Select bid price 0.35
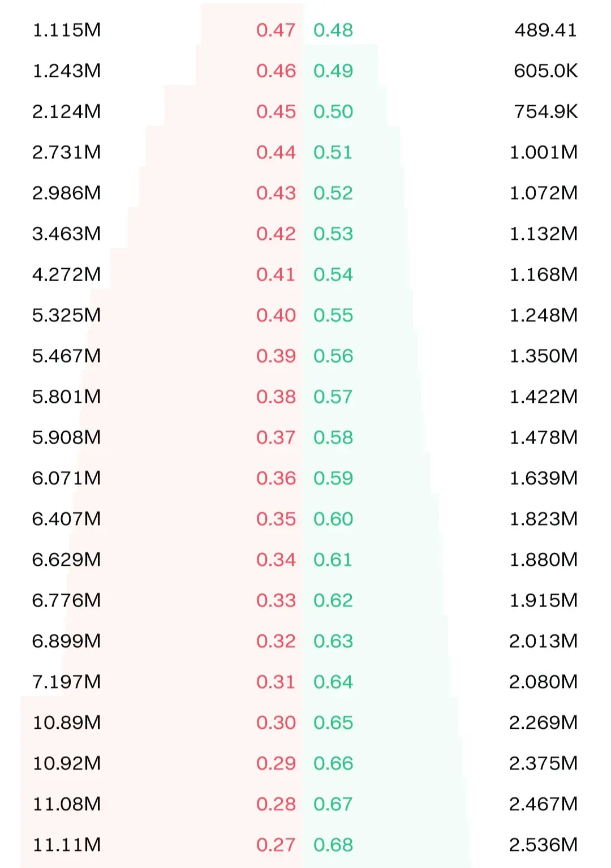The height and width of the screenshot is (868, 611). (276, 519)
